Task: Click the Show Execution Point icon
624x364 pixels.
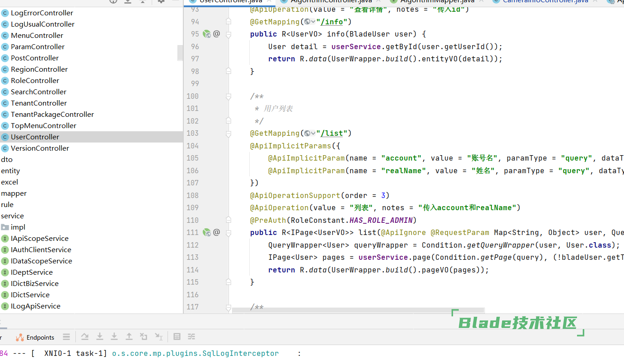Action: coord(66,336)
